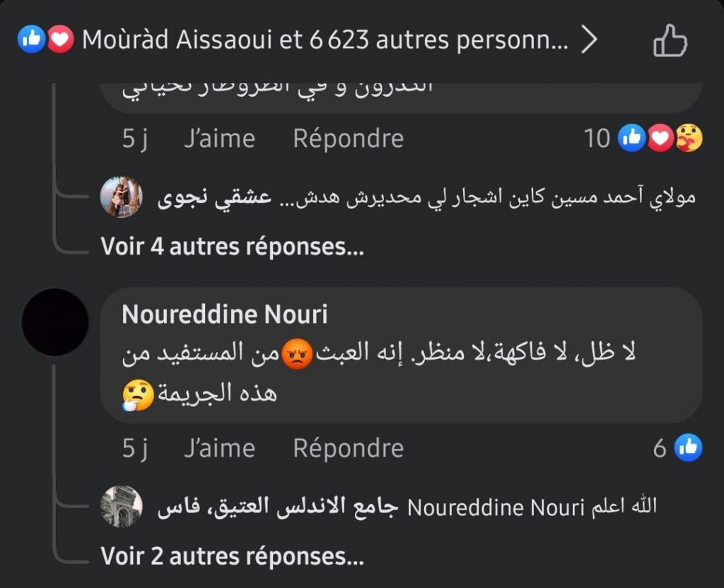Tap the blue like reaction icon in header
This screenshot has height=588, width=724.
pos(31,41)
